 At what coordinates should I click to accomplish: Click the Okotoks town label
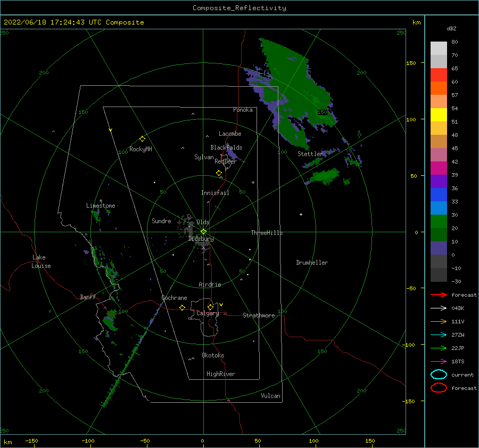[x=213, y=355]
